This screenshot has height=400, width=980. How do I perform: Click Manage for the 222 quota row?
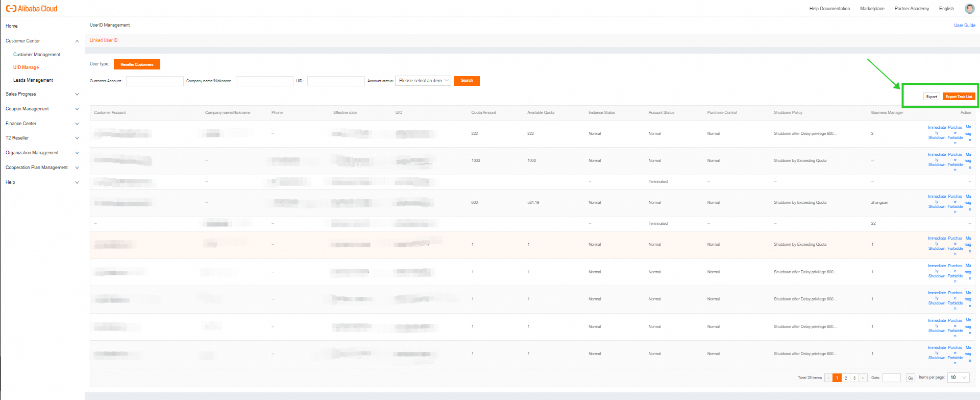click(x=968, y=133)
